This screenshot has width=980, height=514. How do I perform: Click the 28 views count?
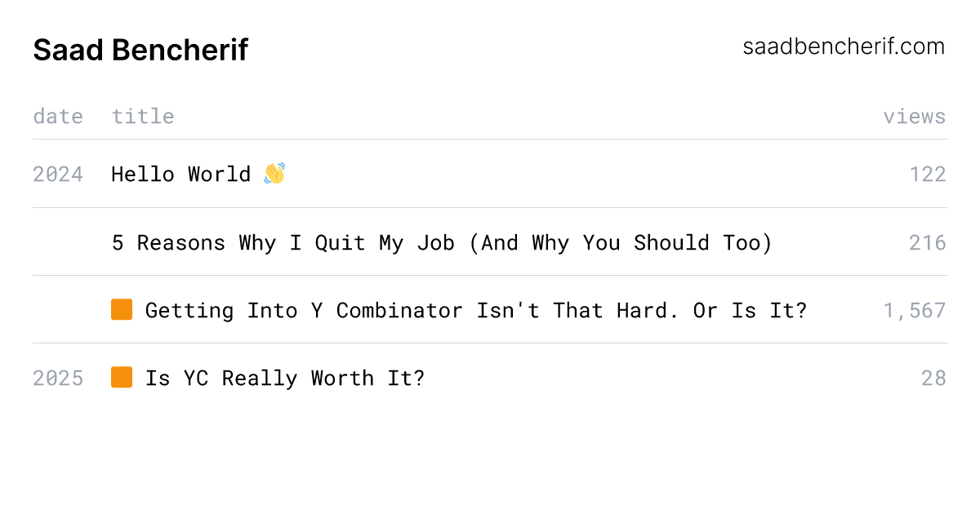pyautogui.click(x=933, y=378)
